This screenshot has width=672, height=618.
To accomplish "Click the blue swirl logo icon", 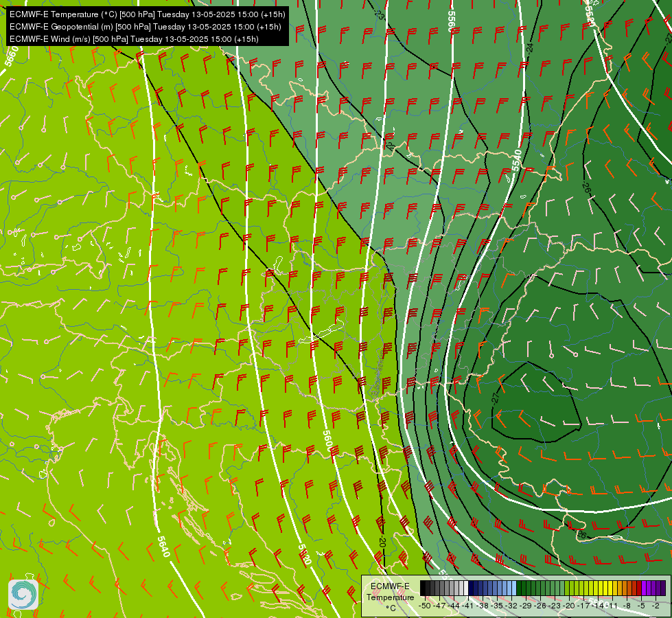I will pos(23,595).
